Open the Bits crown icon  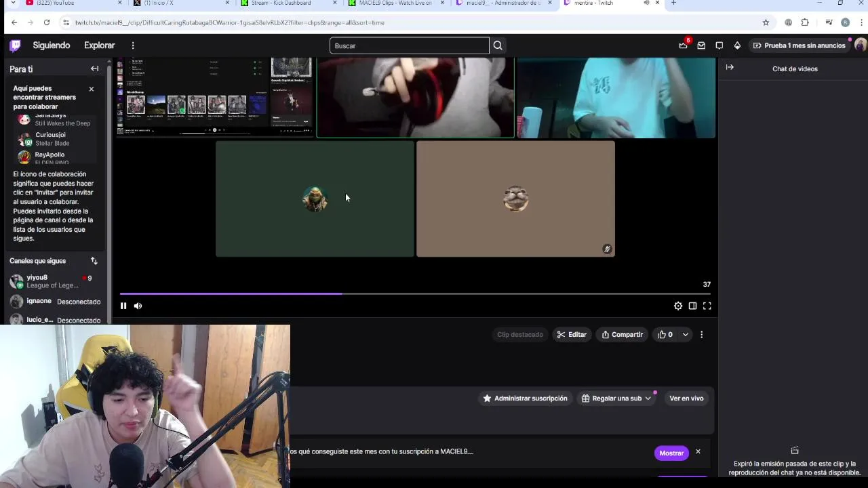(737, 45)
